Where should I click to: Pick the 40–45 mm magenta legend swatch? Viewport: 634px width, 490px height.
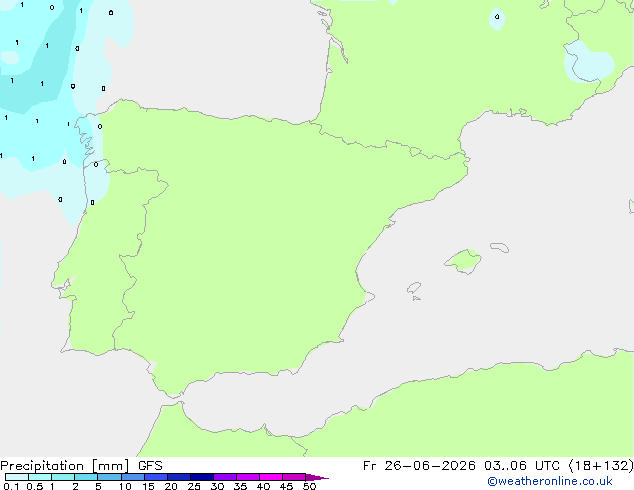click(271, 477)
